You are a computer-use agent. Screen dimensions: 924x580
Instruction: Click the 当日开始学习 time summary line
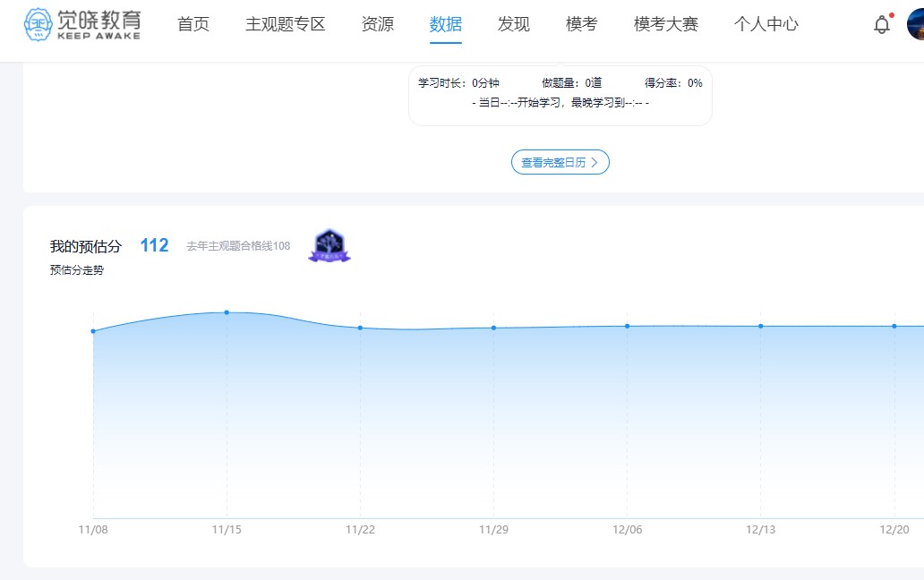[560, 102]
